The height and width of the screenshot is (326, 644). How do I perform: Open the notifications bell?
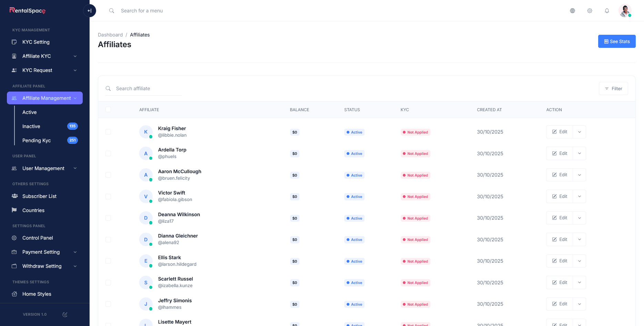click(607, 11)
